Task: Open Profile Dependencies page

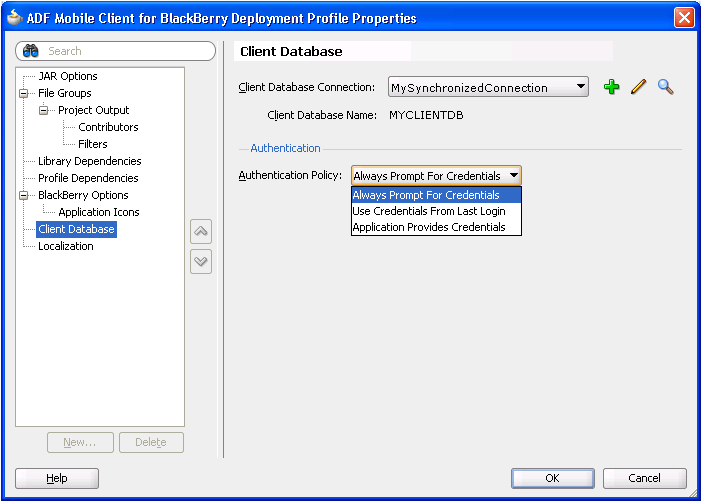Action: [x=88, y=178]
